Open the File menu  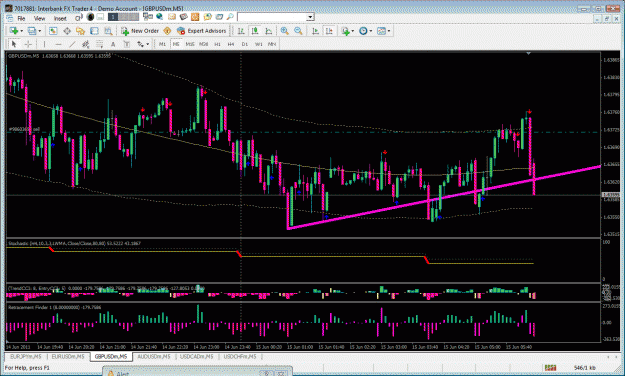pos(21,18)
